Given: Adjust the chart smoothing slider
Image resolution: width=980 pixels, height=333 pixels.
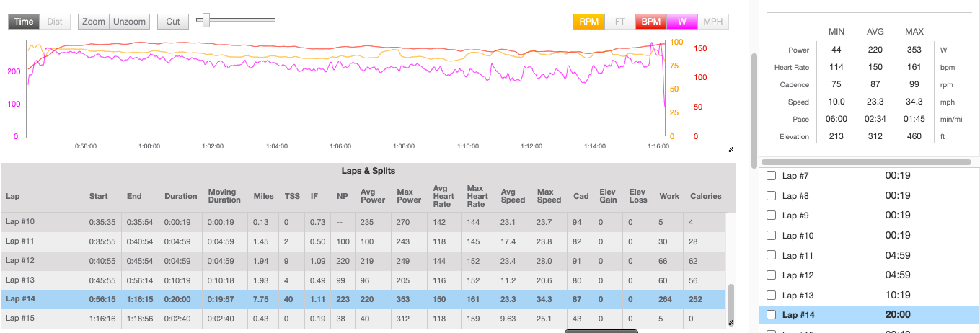Looking at the screenshot, I should pyautogui.click(x=206, y=20).
